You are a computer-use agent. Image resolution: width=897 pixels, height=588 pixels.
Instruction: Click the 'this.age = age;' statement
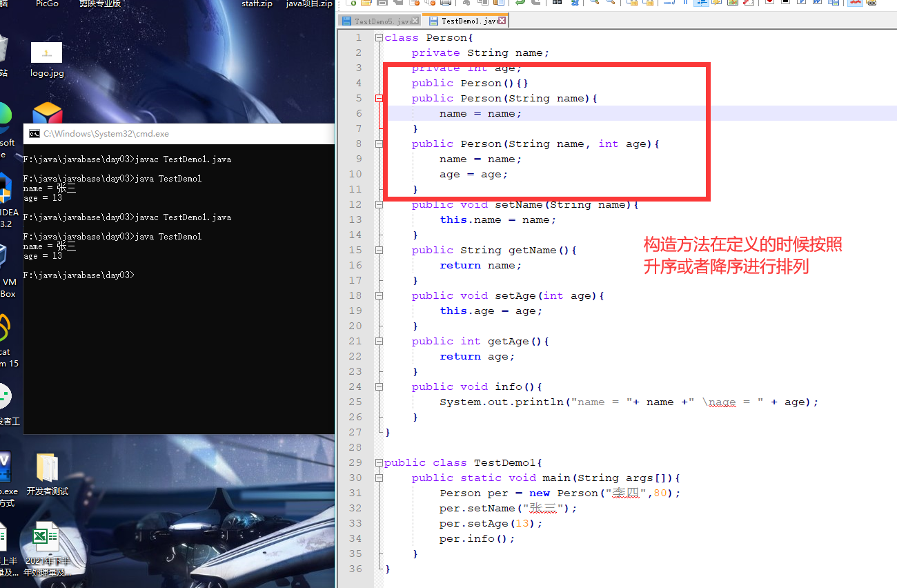[491, 311]
